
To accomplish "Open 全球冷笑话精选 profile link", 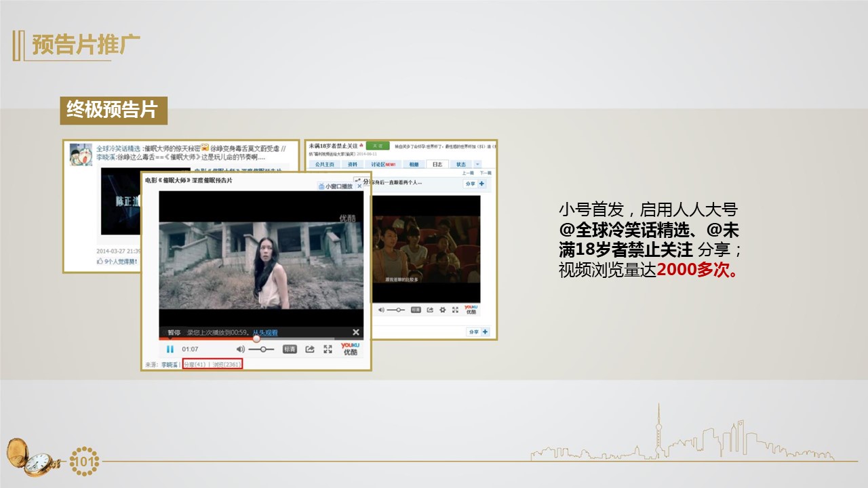I will point(118,148).
